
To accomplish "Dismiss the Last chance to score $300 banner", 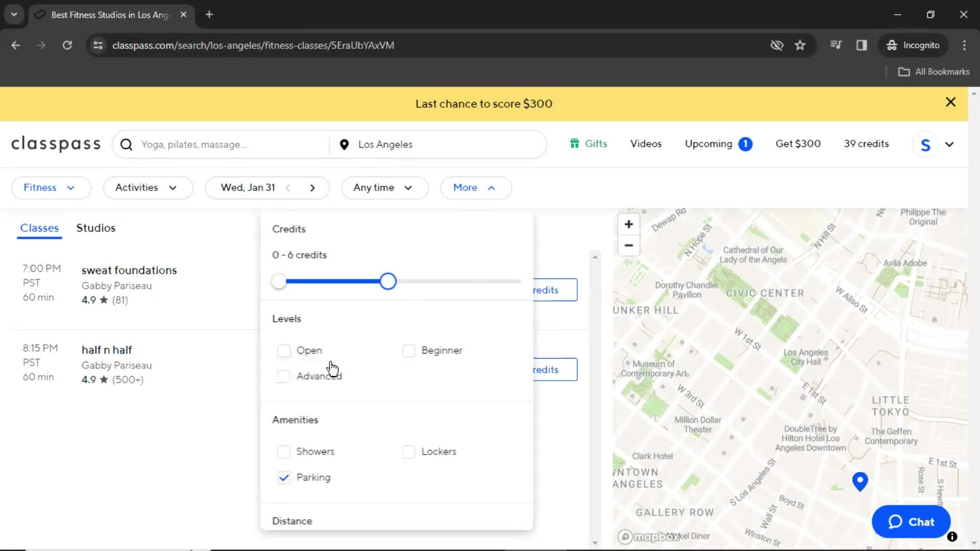I will pos(950,103).
